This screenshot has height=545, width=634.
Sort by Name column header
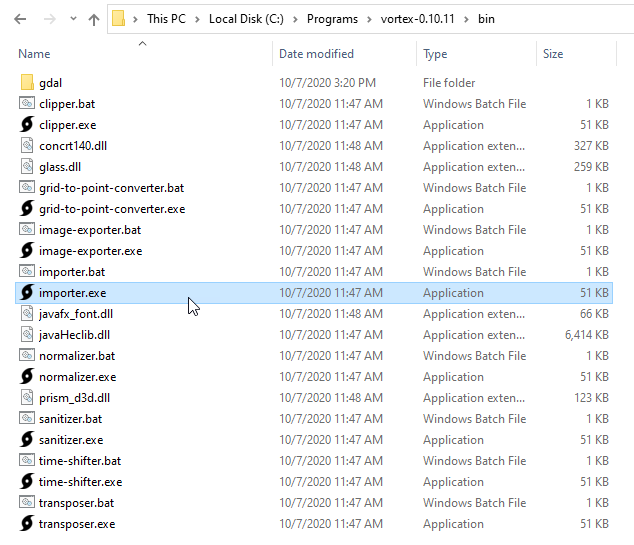pyautogui.click(x=34, y=54)
